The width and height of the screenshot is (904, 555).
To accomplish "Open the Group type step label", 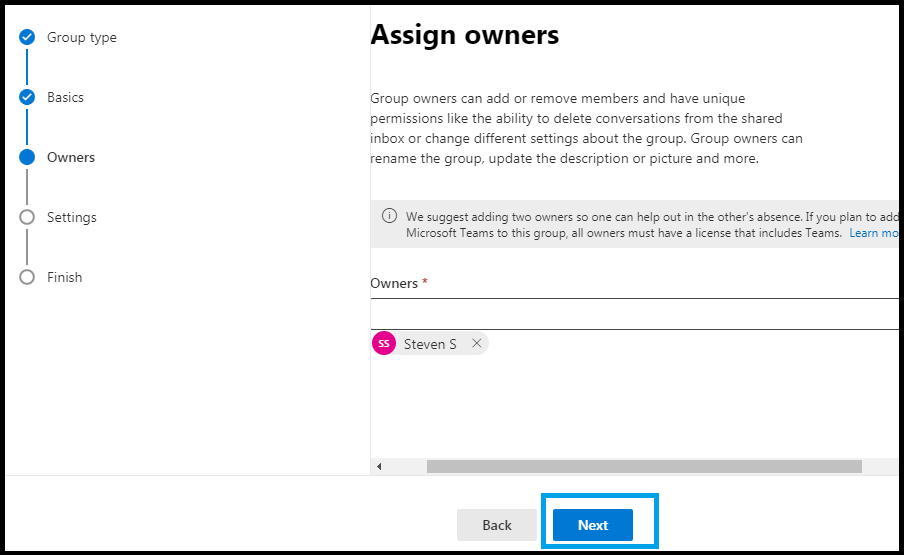I will (x=82, y=37).
